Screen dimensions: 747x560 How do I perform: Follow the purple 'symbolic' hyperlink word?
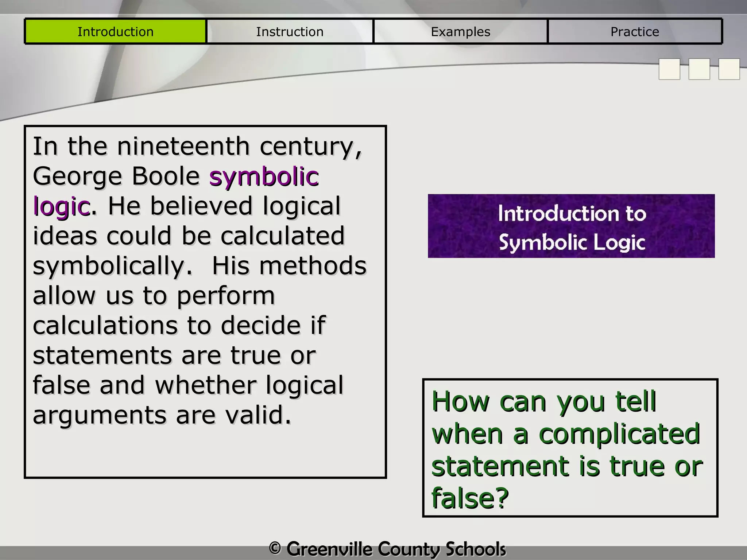(x=264, y=177)
